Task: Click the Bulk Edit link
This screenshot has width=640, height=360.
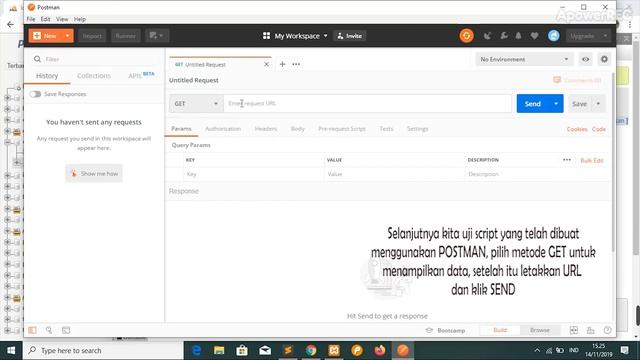Action: click(x=592, y=160)
